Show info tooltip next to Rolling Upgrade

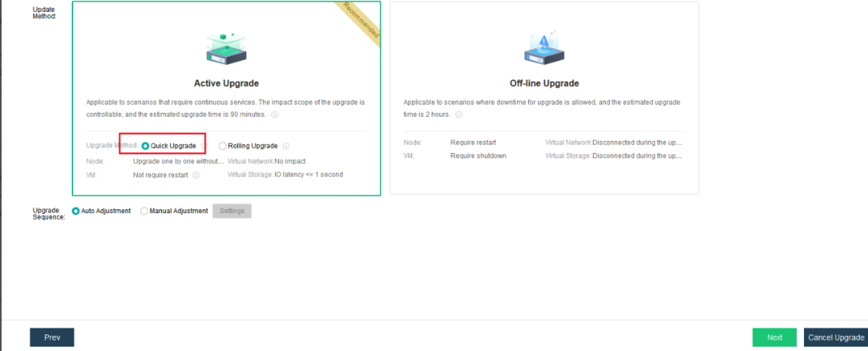286,146
